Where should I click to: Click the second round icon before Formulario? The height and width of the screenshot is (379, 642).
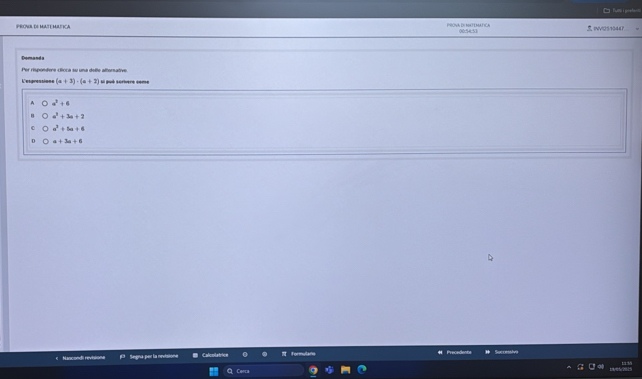pyautogui.click(x=264, y=354)
